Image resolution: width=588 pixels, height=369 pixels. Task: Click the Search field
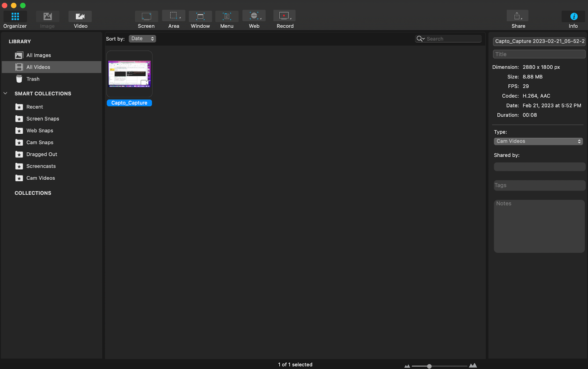(x=453, y=39)
